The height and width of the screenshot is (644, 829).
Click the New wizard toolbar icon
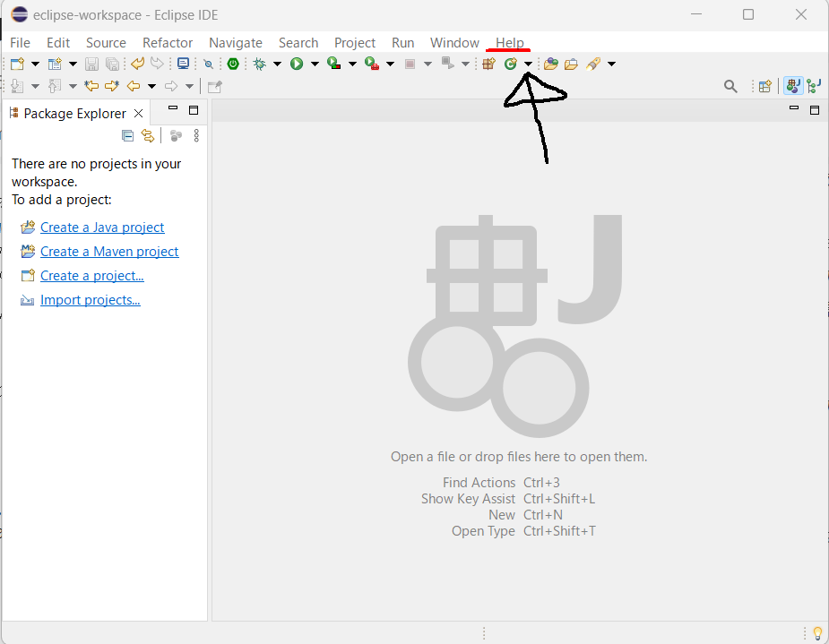(17, 64)
